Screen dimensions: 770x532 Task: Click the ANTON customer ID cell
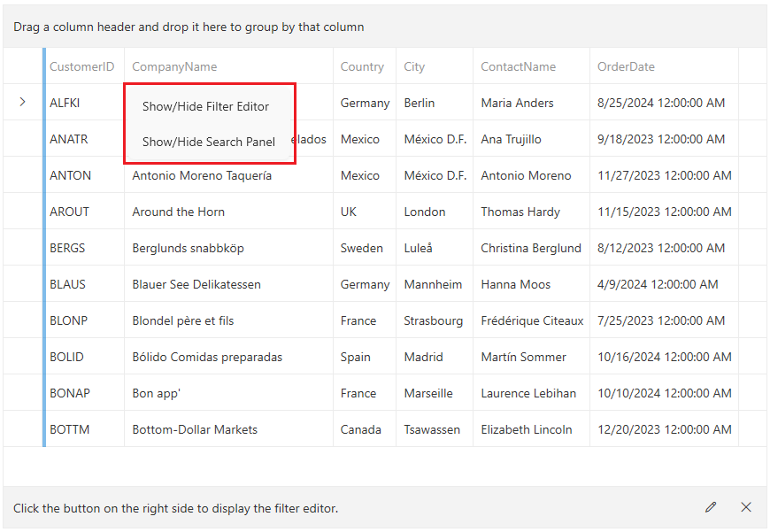click(70, 175)
